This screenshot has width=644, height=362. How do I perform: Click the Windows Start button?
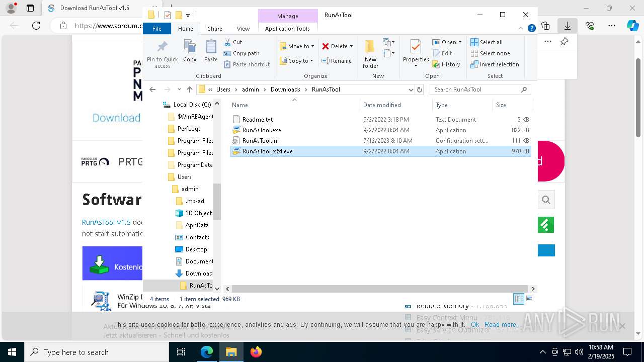tap(12, 352)
